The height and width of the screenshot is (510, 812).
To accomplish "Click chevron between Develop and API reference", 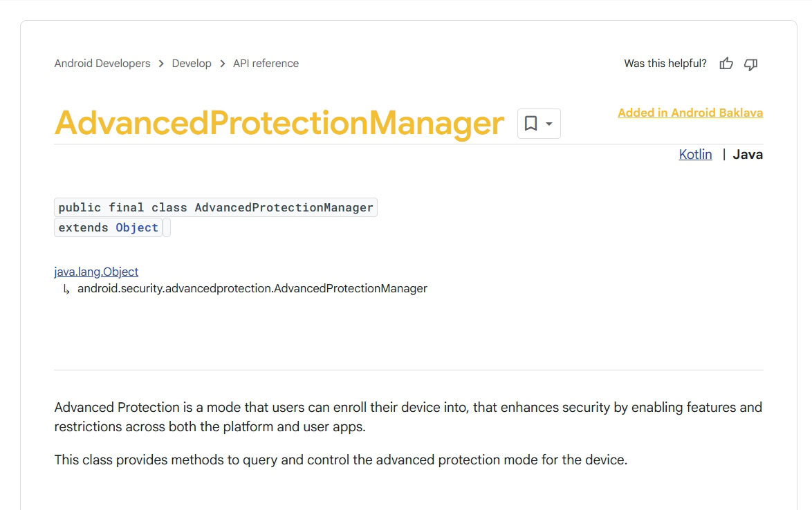I will pos(223,64).
